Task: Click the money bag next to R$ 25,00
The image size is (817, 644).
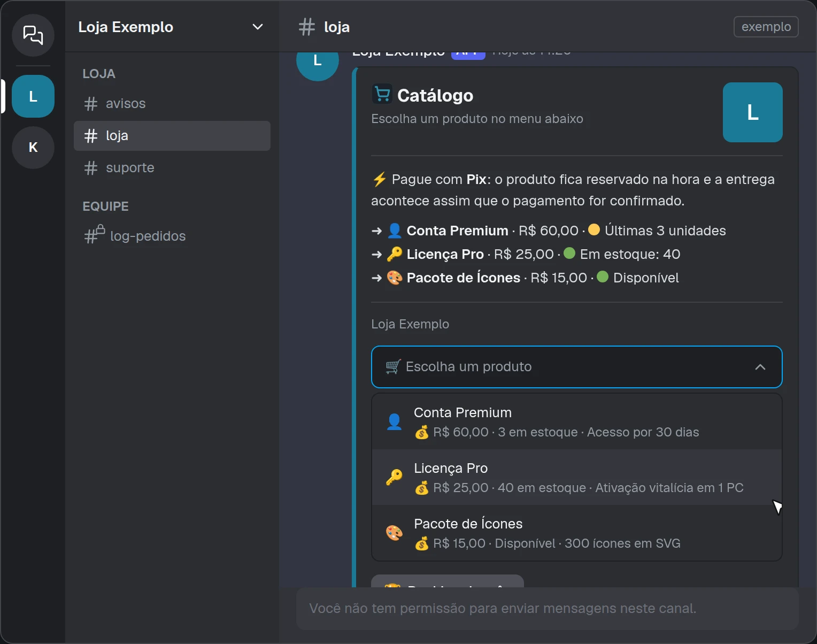Action: pyautogui.click(x=422, y=488)
